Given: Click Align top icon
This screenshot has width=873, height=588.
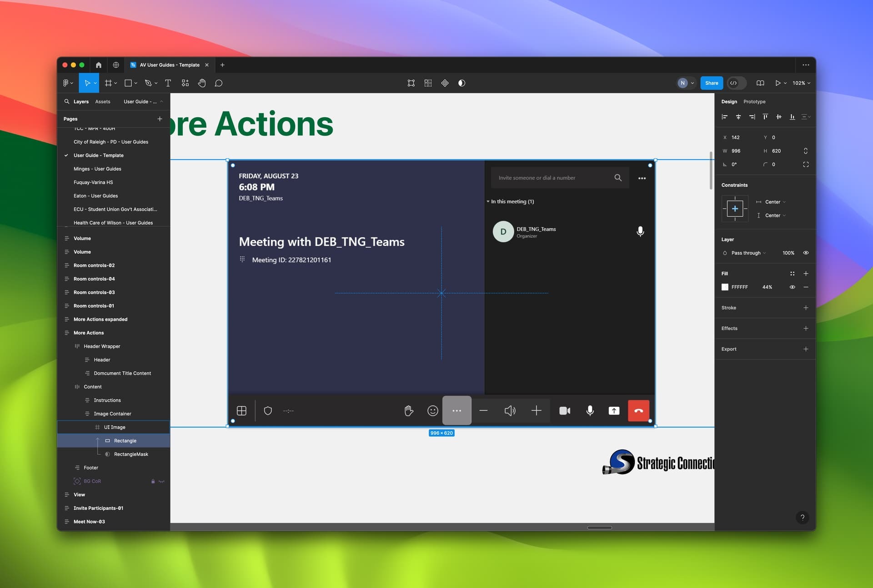Looking at the screenshot, I should click(x=765, y=117).
